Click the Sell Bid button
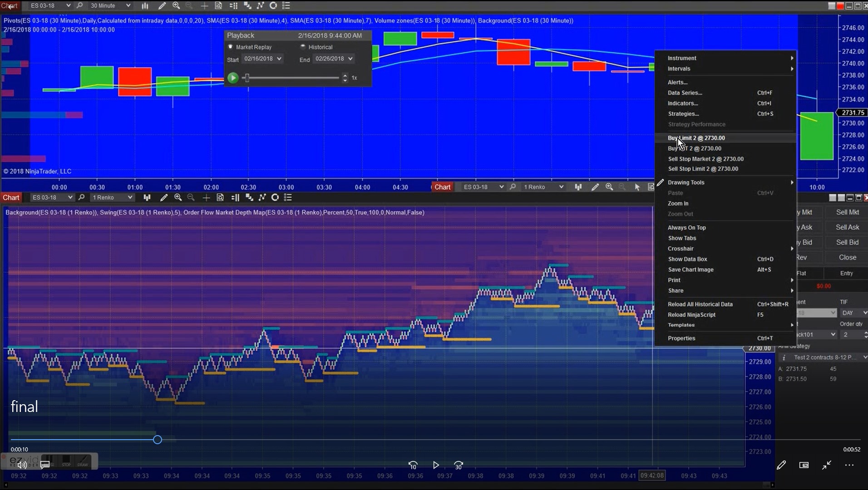This screenshot has height=490, width=868. point(847,242)
